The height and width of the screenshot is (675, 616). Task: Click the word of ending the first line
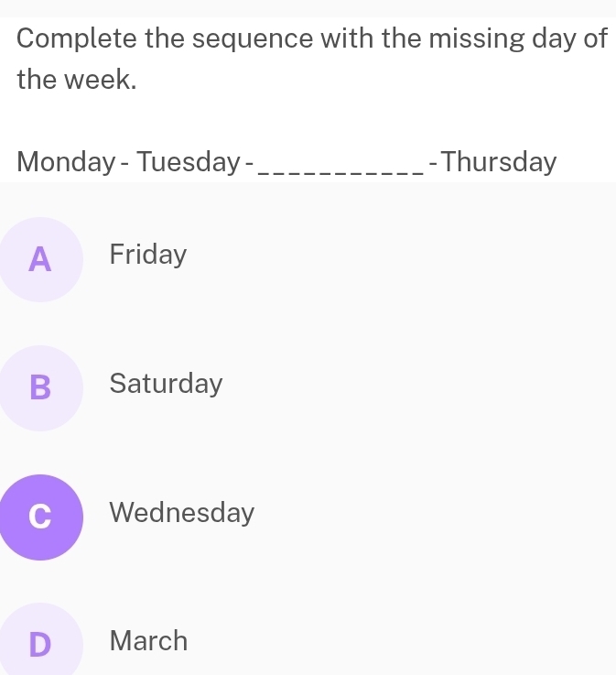tap(595, 39)
